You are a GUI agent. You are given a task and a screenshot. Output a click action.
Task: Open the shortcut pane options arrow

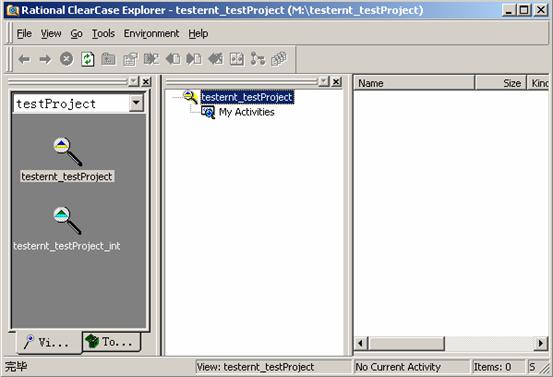pos(134,82)
